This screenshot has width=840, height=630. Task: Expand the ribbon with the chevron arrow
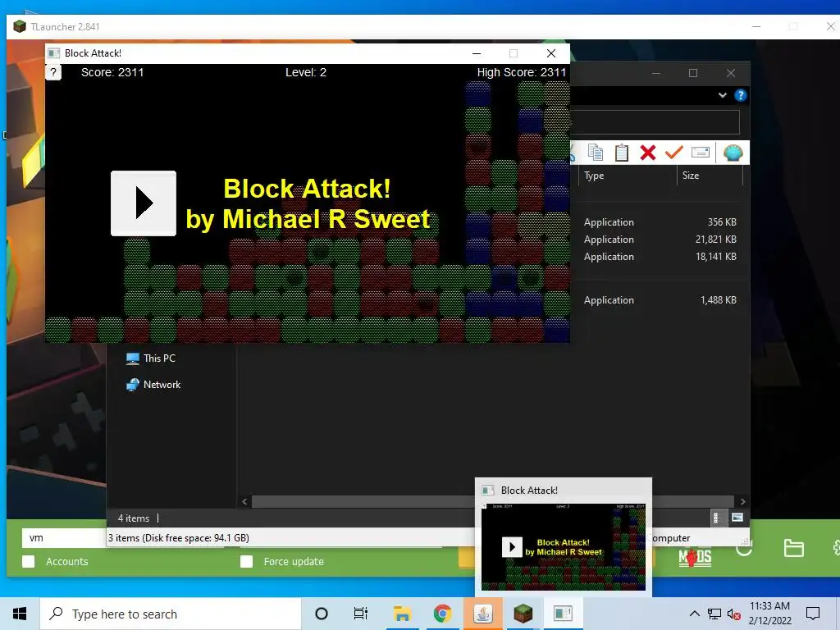(722, 95)
